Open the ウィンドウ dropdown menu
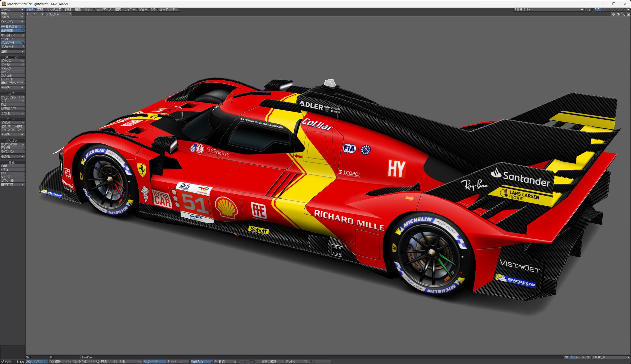This screenshot has width=631, height=364. coord(12,22)
